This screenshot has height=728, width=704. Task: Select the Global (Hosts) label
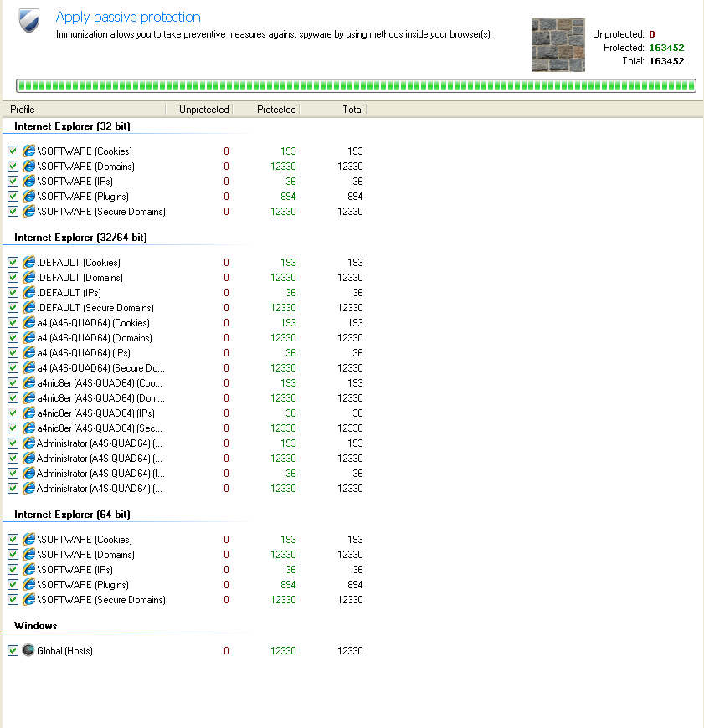[64, 651]
